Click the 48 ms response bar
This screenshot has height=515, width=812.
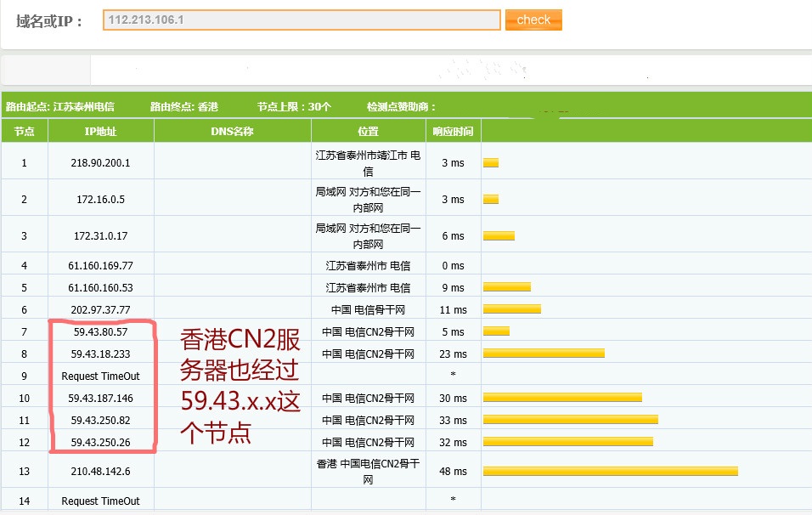click(x=610, y=472)
